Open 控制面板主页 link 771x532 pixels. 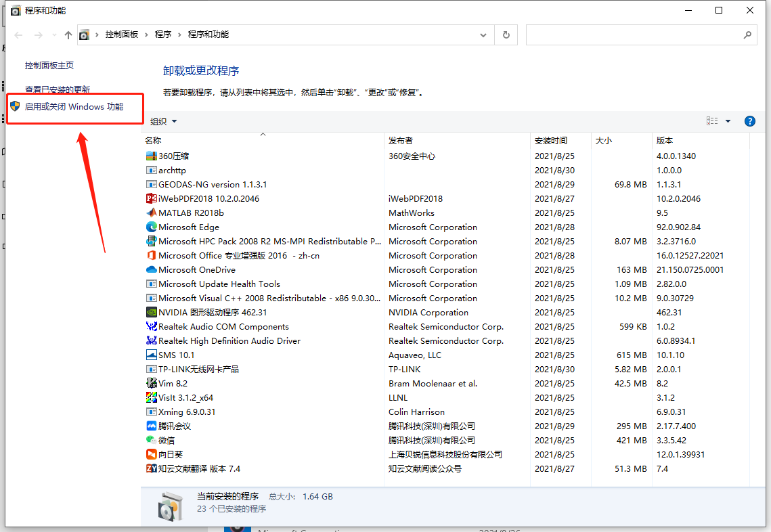(49, 66)
